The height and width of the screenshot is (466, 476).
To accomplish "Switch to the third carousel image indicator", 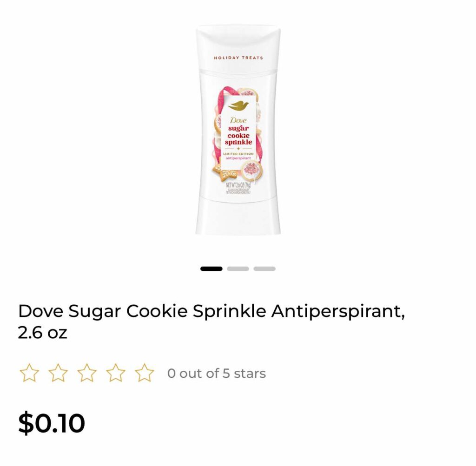I will point(264,269).
